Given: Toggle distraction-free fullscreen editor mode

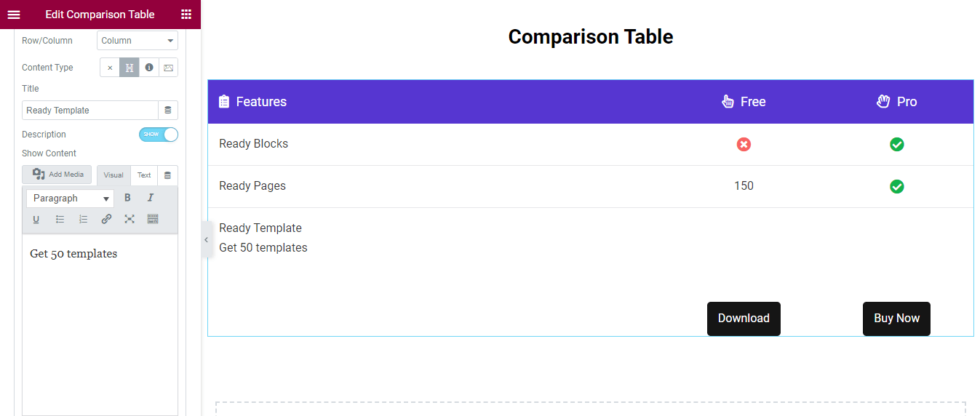Looking at the screenshot, I should tap(130, 219).
